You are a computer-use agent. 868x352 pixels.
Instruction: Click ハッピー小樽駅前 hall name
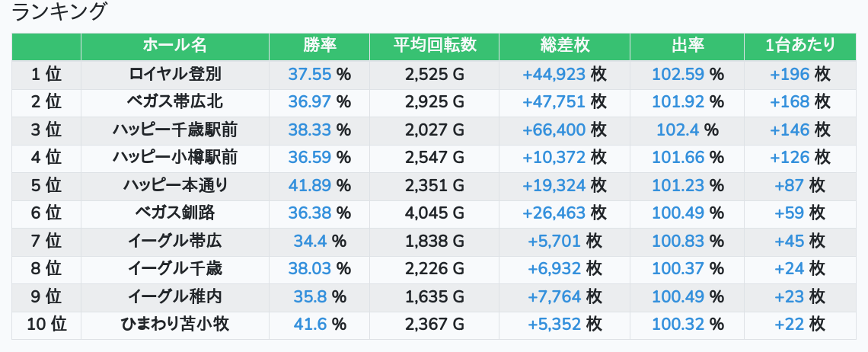click(x=175, y=158)
